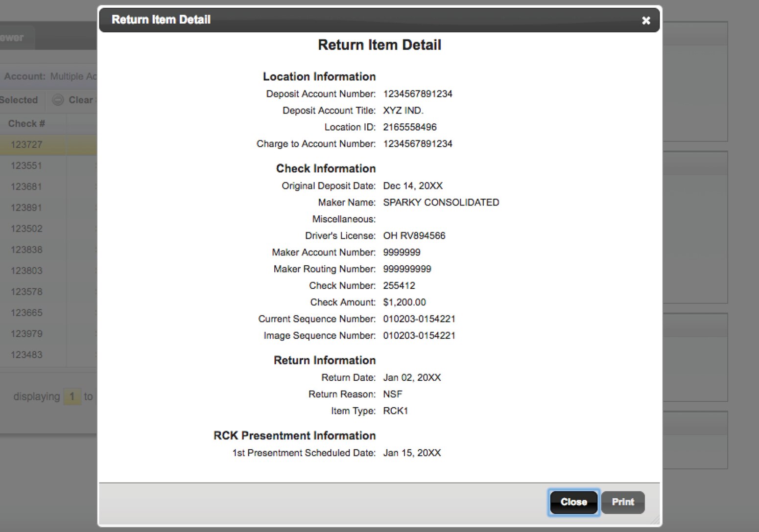Select check row 123665
This screenshot has width=759, height=532.
(27, 313)
